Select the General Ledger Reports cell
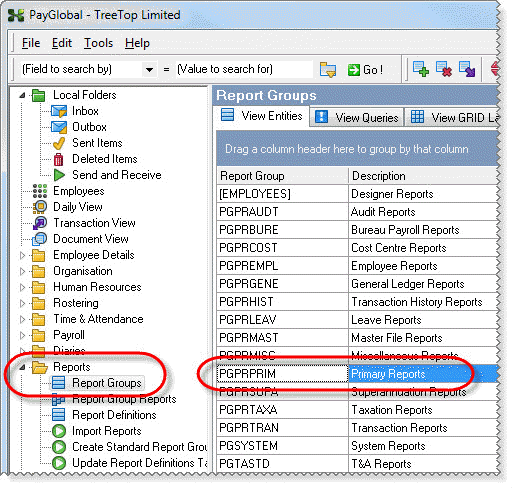The image size is (517, 492). (x=423, y=284)
